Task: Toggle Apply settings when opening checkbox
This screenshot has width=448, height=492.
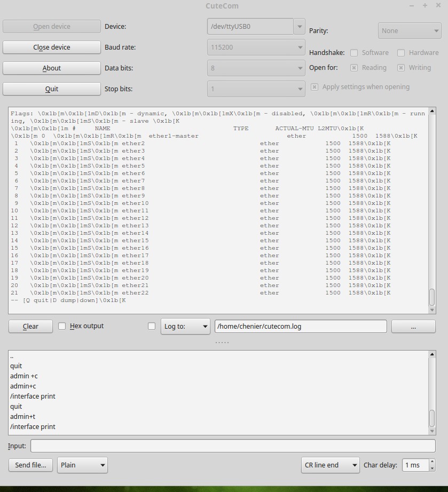Action: click(x=315, y=87)
